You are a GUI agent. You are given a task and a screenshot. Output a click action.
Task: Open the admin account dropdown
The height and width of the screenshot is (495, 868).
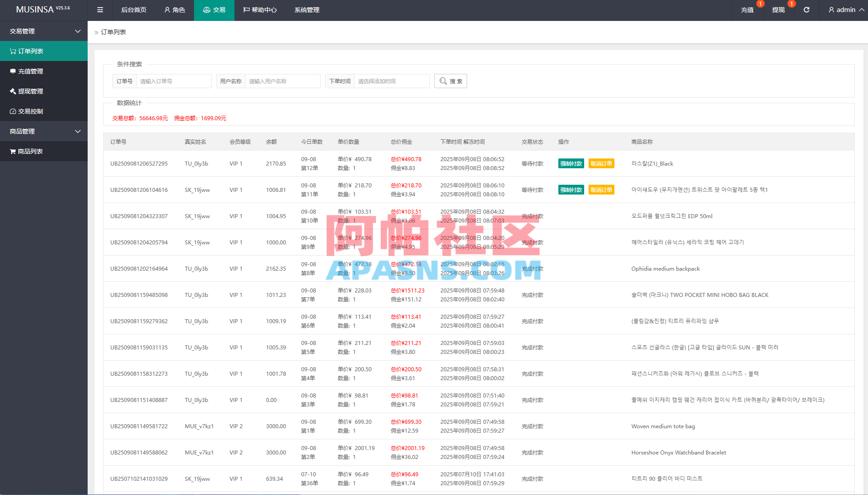[845, 9]
